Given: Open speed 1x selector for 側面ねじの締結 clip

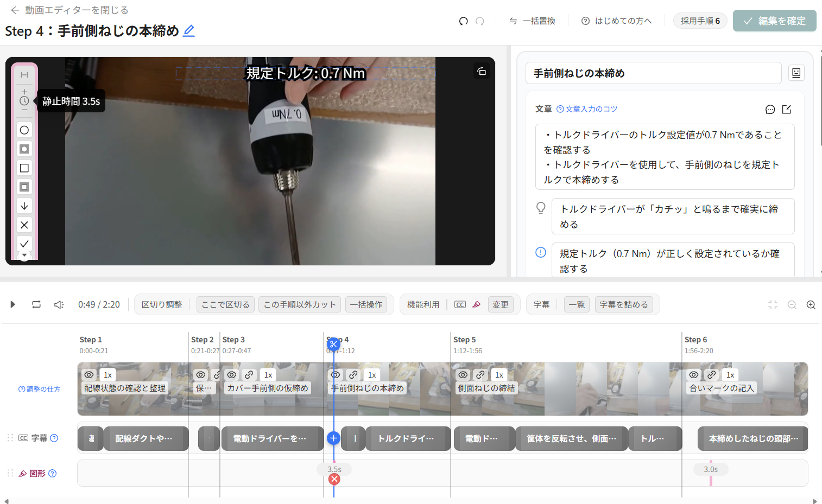Looking at the screenshot, I should click(x=499, y=375).
